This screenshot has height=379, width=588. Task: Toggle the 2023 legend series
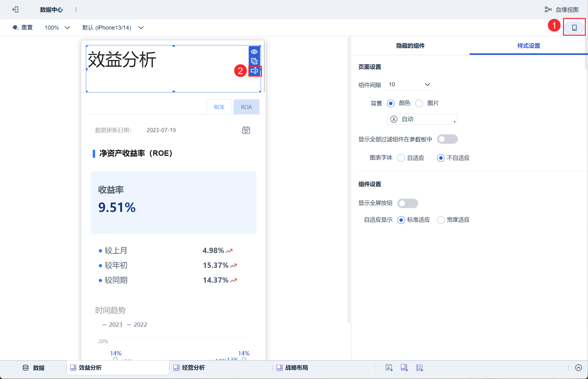pos(112,325)
